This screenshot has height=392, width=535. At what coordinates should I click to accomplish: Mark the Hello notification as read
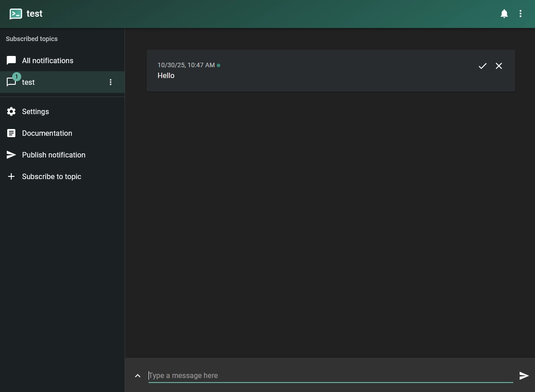(x=483, y=66)
